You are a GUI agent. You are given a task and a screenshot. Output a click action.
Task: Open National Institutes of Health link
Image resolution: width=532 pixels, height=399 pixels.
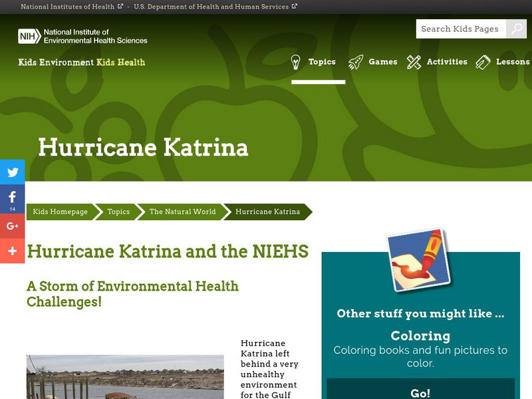tap(68, 7)
